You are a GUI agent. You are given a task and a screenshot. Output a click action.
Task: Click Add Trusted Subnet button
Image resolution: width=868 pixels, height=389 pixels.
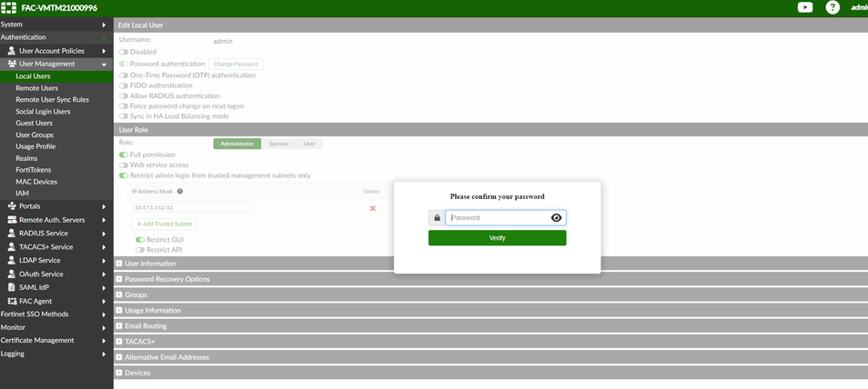165,224
